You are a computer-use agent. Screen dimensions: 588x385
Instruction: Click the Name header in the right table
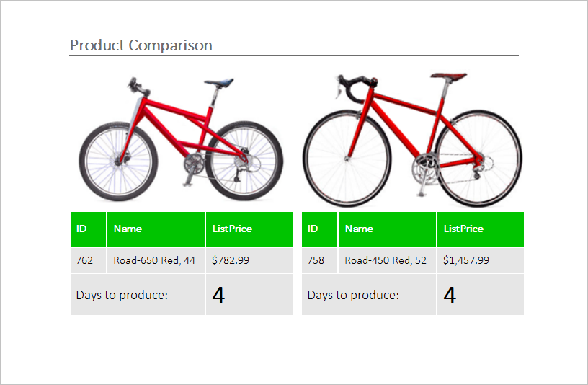click(x=388, y=229)
